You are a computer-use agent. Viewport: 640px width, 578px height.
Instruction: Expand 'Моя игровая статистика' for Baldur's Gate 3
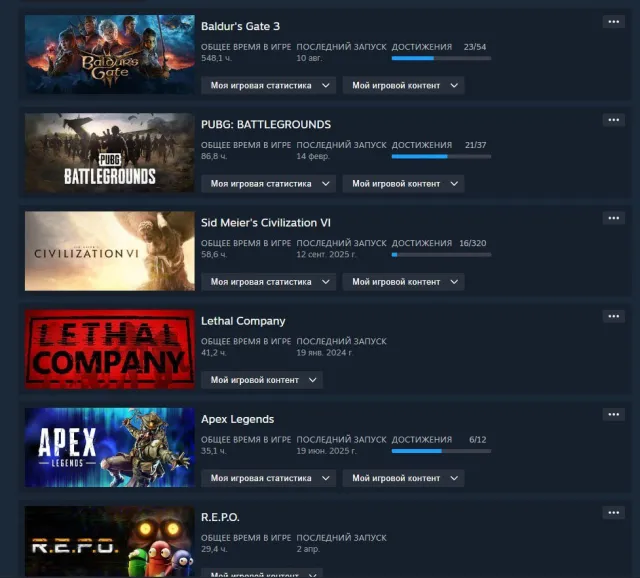(x=268, y=85)
